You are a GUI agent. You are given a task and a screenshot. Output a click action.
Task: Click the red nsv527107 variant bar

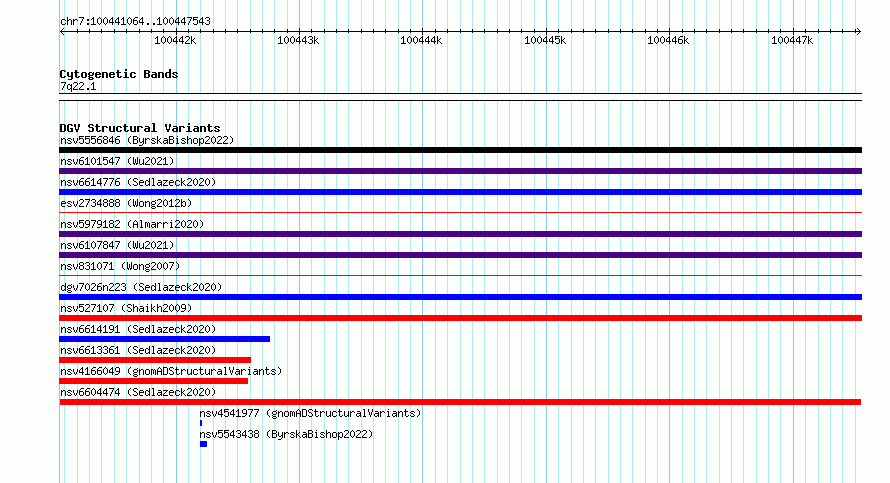[x=460, y=318]
